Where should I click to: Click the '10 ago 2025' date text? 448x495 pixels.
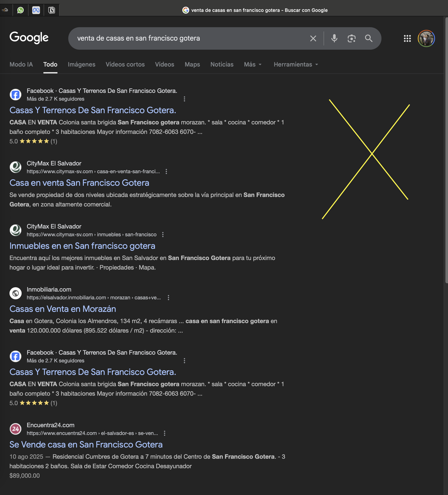pyautogui.click(x=26, y=457)
